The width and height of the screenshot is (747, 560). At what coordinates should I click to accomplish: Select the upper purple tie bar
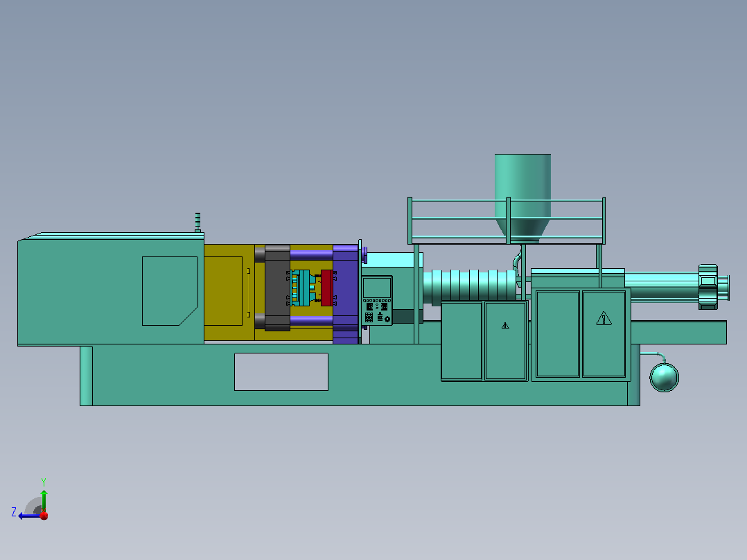[312, 255]
